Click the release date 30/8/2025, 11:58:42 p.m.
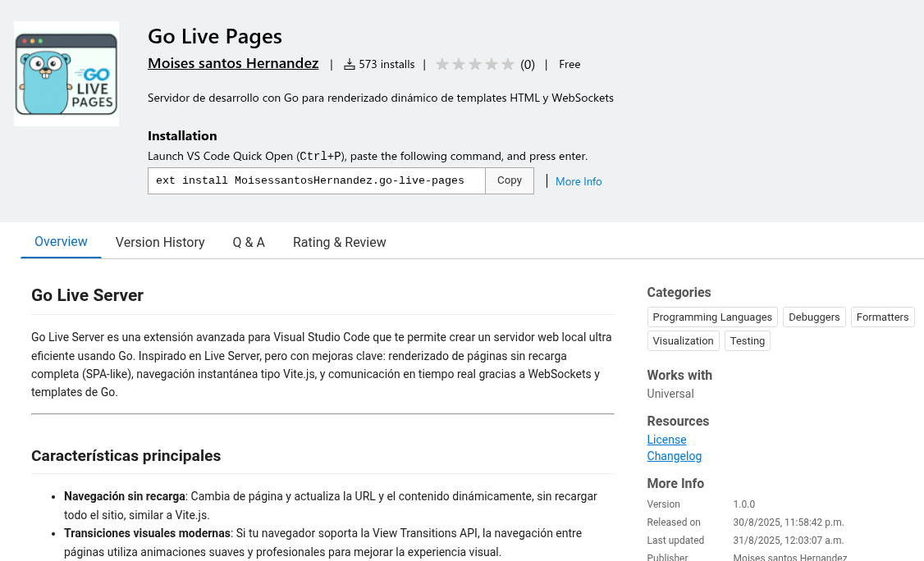This screenshot has width=924, height=561. (789, 522)
